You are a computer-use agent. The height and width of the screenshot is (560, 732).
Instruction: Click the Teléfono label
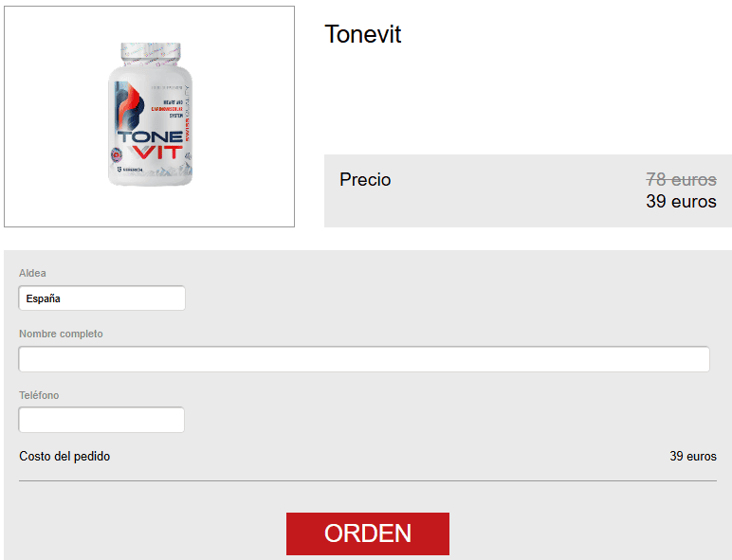coord(39,395)
